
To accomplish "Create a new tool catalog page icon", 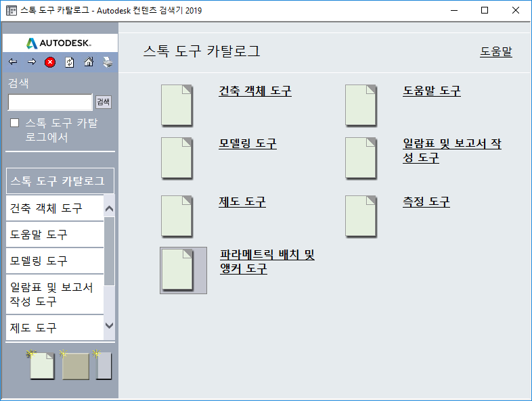I will [x=41, y=365].
